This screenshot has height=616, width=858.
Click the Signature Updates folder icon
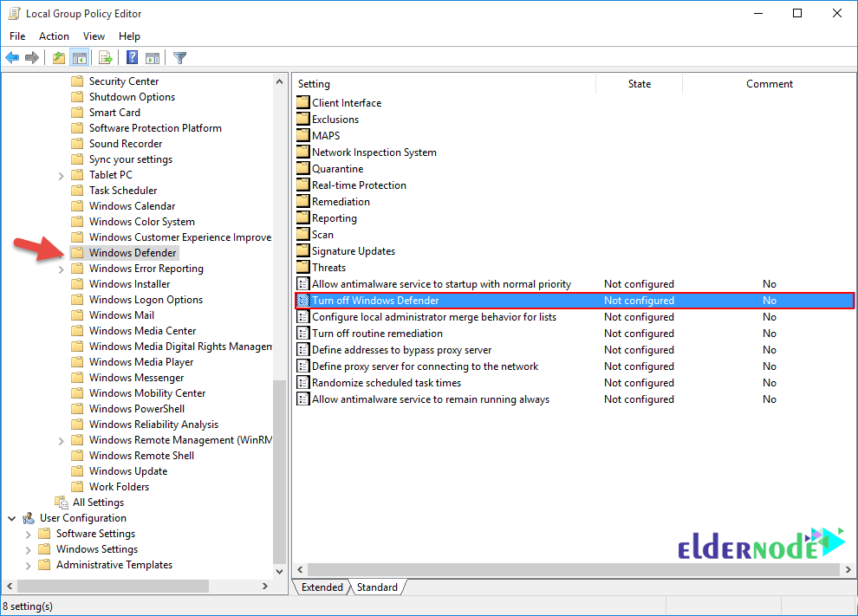303,250
